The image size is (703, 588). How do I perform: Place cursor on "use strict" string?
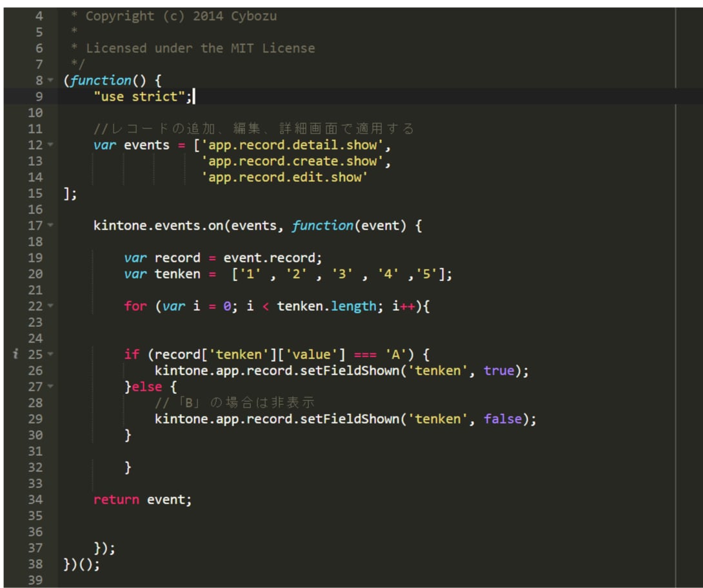click(139, 96)
